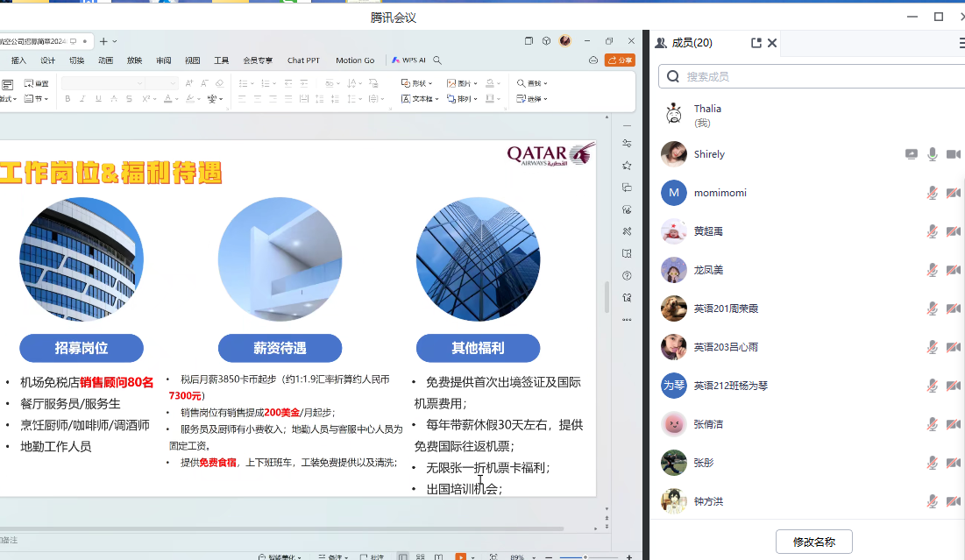
Task: Switch to slide sorter grid view
Action: coord(419,556)
